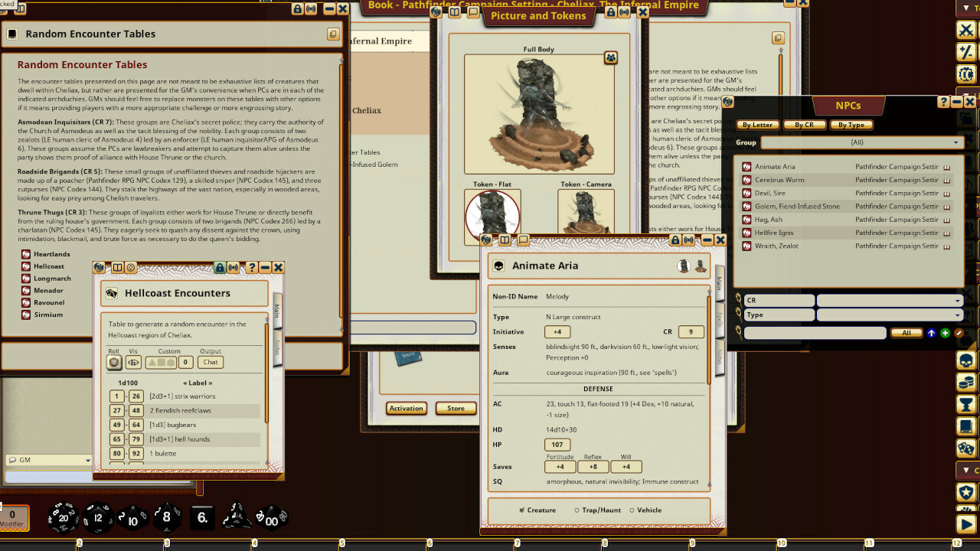The height and width of the screenshot is (551, 980).
Task: Open the GM chat identity dropdown
Action: (47, 459)
